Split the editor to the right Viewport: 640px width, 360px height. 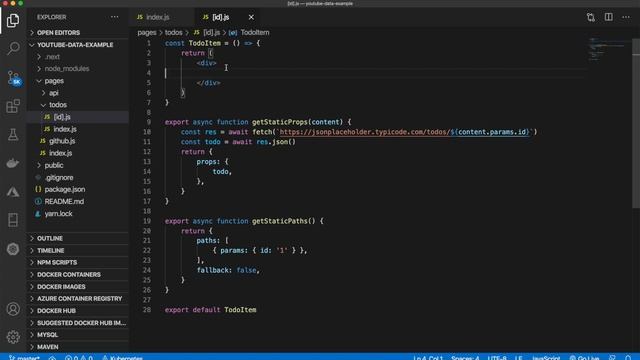pyautogui.click(x=609, y=17)
